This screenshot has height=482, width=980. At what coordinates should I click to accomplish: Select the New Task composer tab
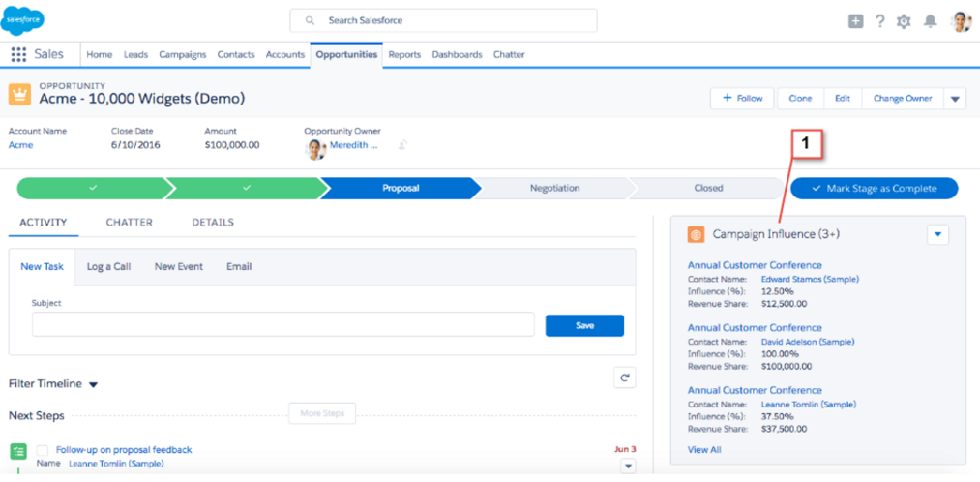(x=42, y=267)
